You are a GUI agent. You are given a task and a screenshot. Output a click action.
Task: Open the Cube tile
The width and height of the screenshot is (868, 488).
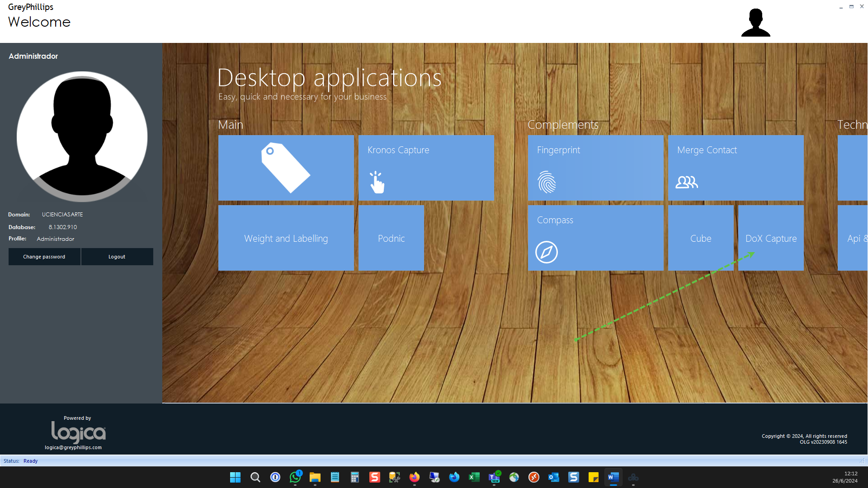701,238
